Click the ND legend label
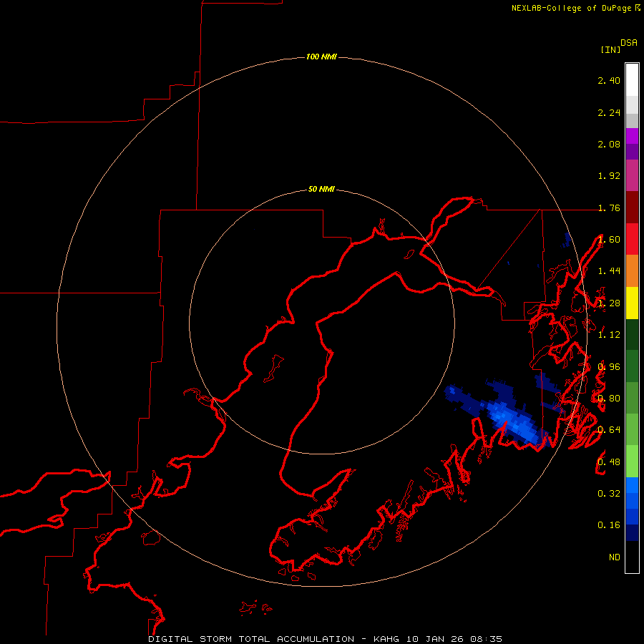The width and height of the screenshot is (644, 644). click(615, 557)
